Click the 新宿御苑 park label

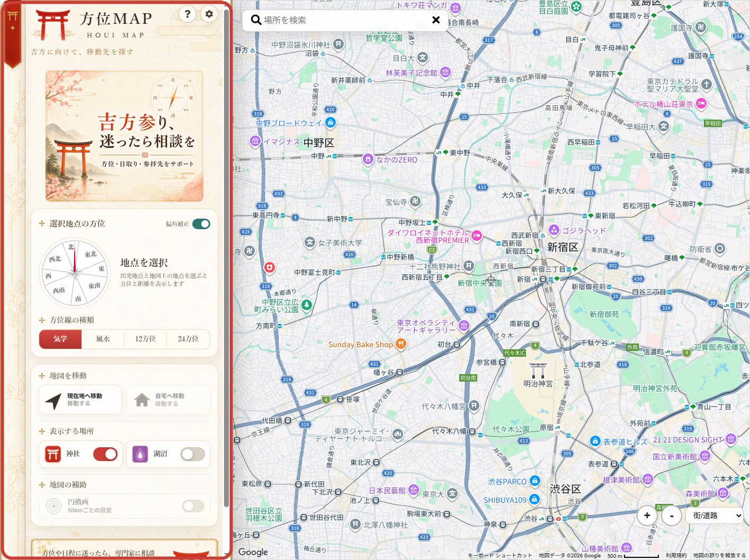pos(604,314)
